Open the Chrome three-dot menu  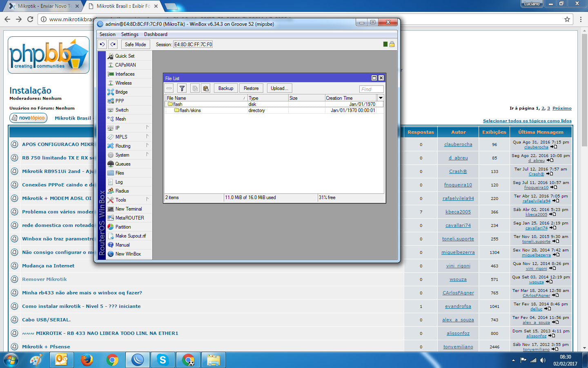click(581, 19)
